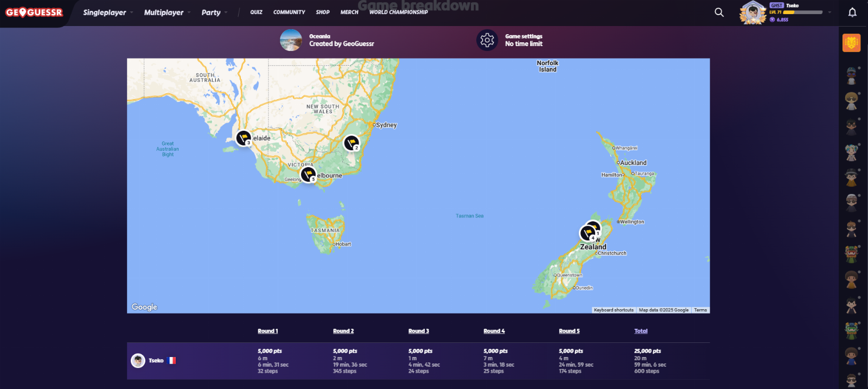Select round 2 flag marker near Sydney
Viewport: 868px width, 389px height.
[352, 143]
